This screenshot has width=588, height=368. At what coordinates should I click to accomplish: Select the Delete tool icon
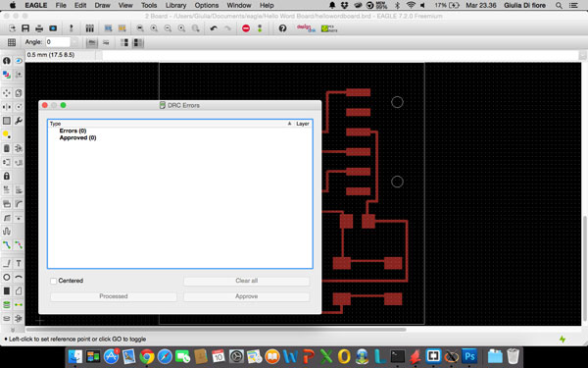(x=7, y=148)
